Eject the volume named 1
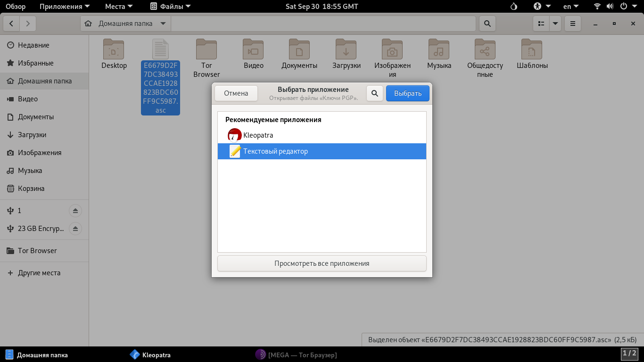 click(75, 211)
